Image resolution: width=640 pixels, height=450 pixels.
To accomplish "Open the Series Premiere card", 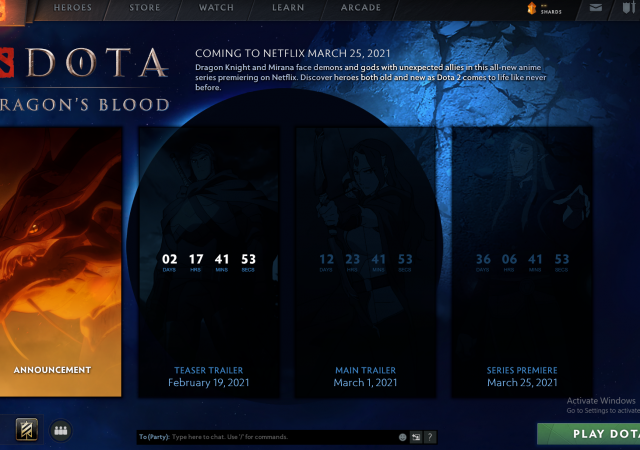I will (x=522, y=260).
